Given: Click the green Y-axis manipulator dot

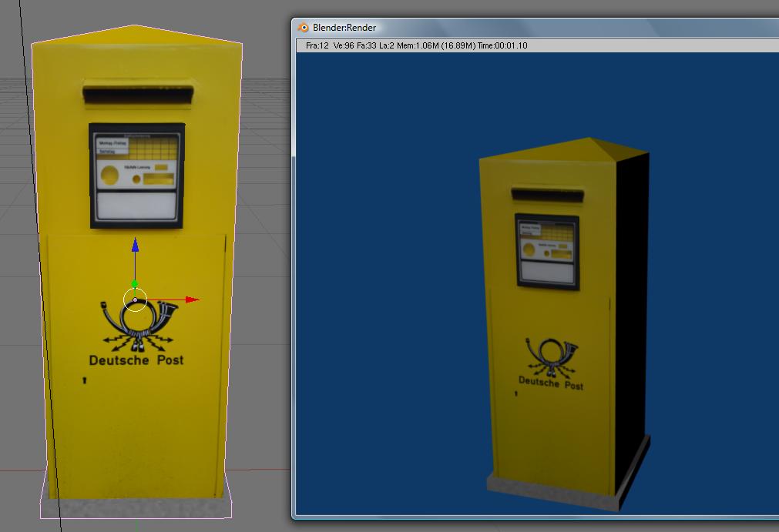Looking at the screenshot, I should point(135,284).
